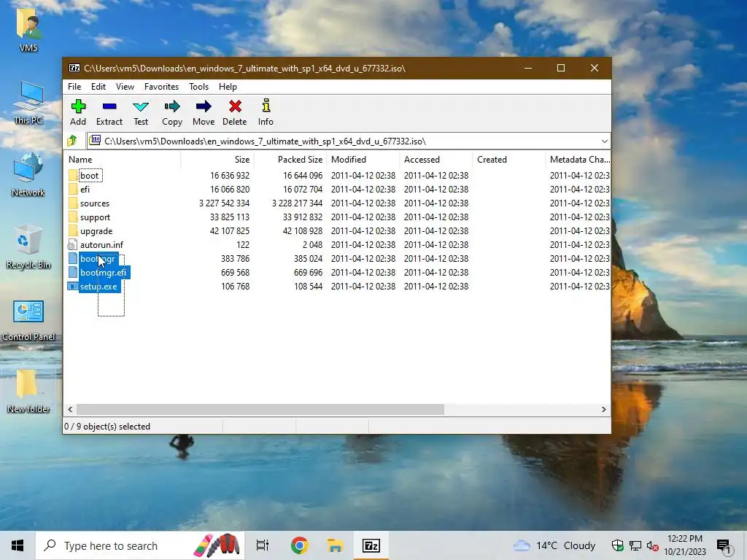Click the autorun.inf size 122
Image resolution: width=747 pixels, height=560 pixels.
pyautogui.click(x=242, y=245)
